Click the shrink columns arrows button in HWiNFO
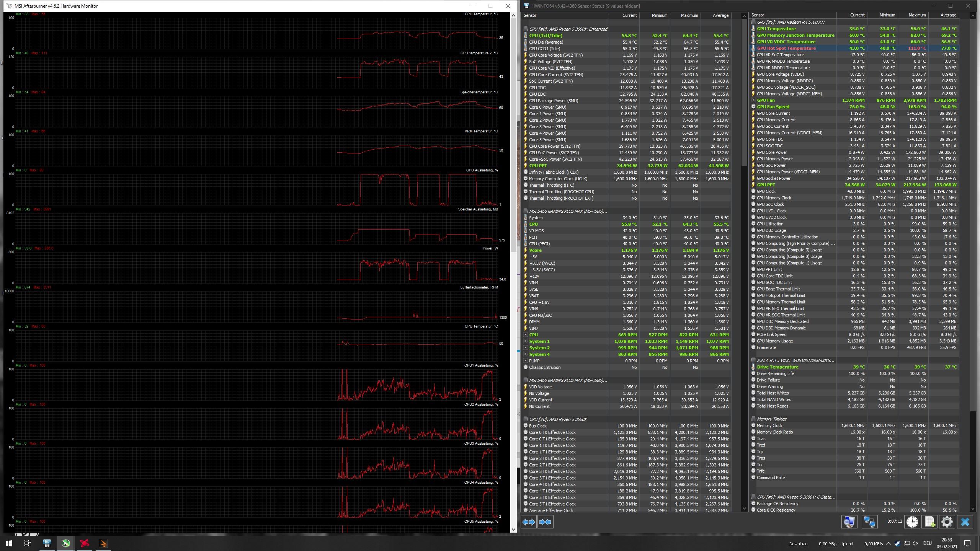The width and height of the screenshot is (980, 551). coord(545,522)
